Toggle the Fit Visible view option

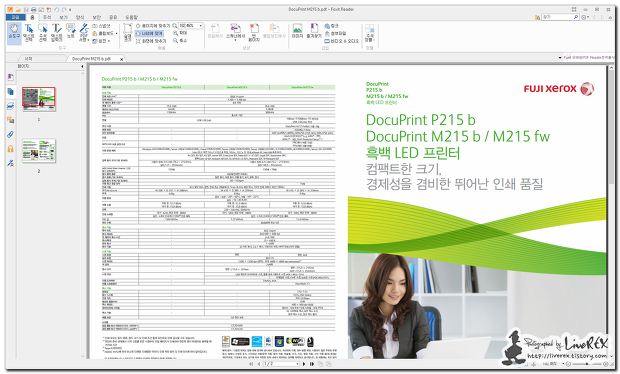(x=151, y=41)
